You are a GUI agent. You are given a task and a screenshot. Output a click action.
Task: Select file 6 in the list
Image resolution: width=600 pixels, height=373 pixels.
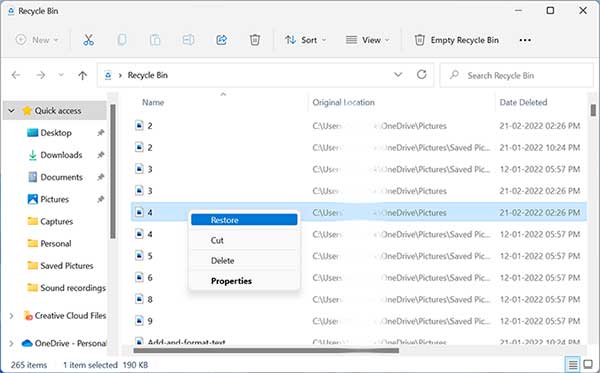(358, 277)
